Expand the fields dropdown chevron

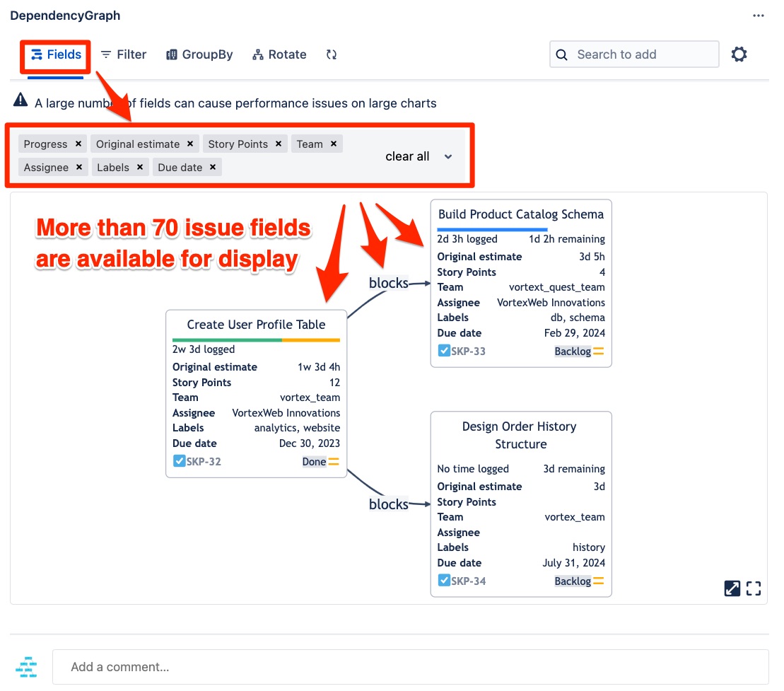coord(448,156)
